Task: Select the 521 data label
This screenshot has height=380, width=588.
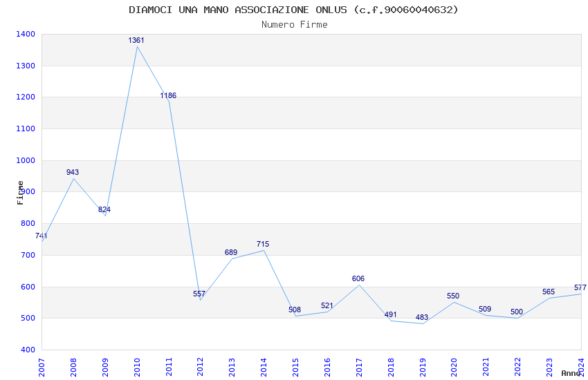Action: click(x=327, y=305)
